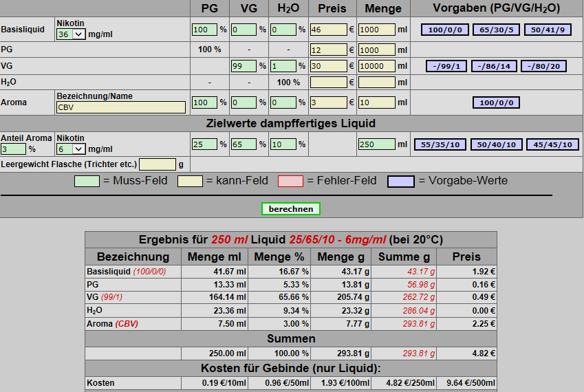Select VG preset -/86/14
Image resolution: width=584 pixels, height=392 pixels.
[x=495, y=66]
